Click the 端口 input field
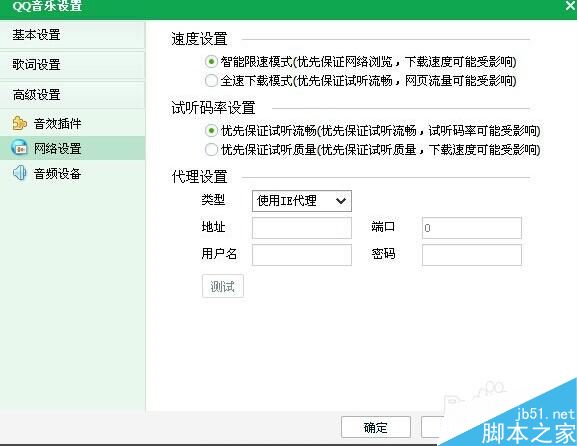 pyautogui.click(x=472, y=228)
